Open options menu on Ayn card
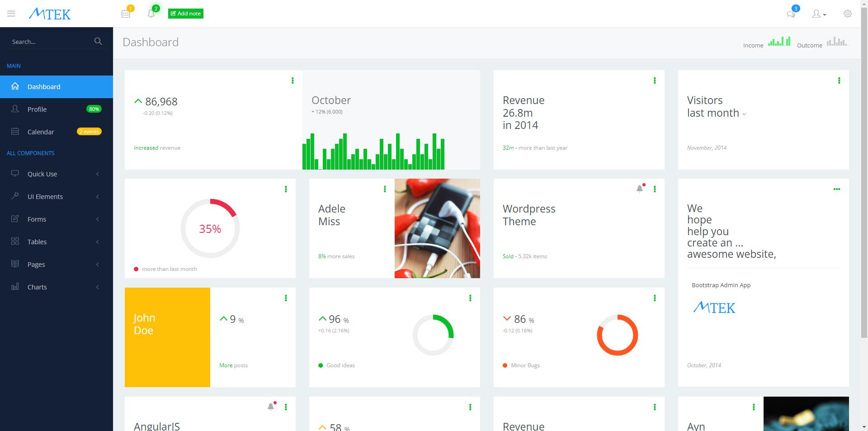The width and height of the screenshot is (868, 431). tap(754, 407)
